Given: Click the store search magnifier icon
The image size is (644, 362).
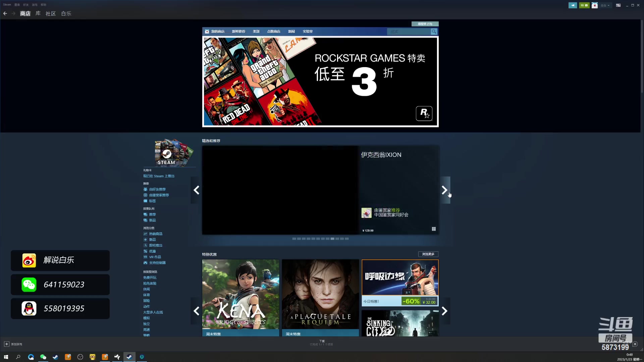Looking at the screenshot, I should (x=434, y=32).
